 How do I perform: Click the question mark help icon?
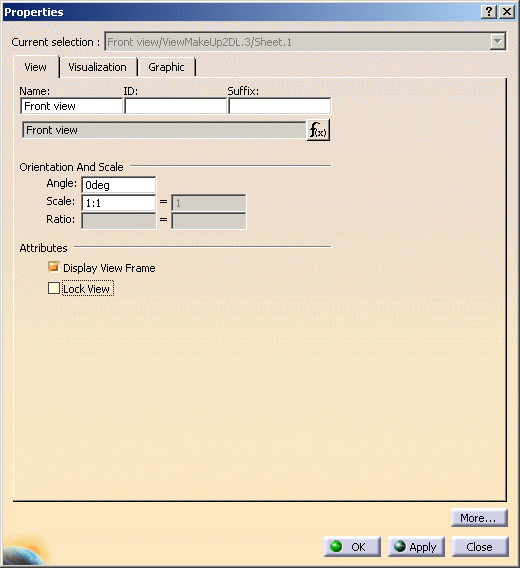489,12
